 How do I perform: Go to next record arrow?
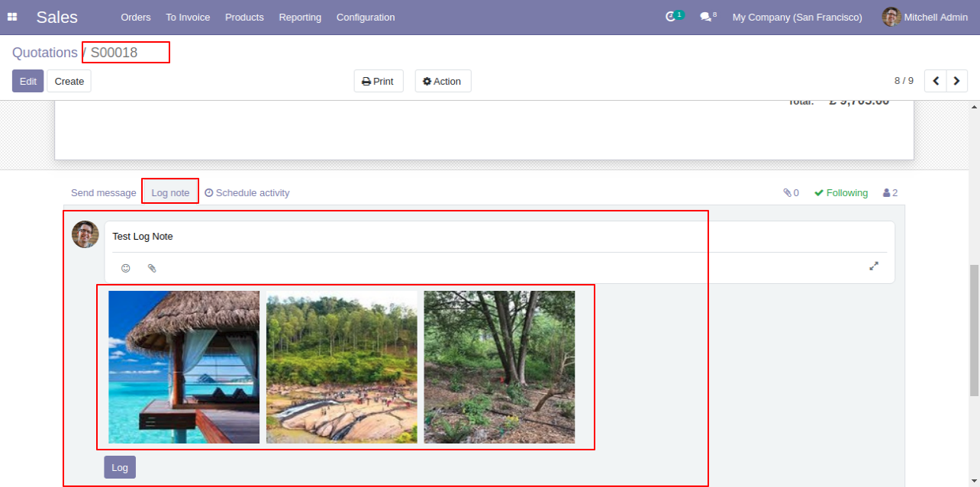(x=957, y=81)
